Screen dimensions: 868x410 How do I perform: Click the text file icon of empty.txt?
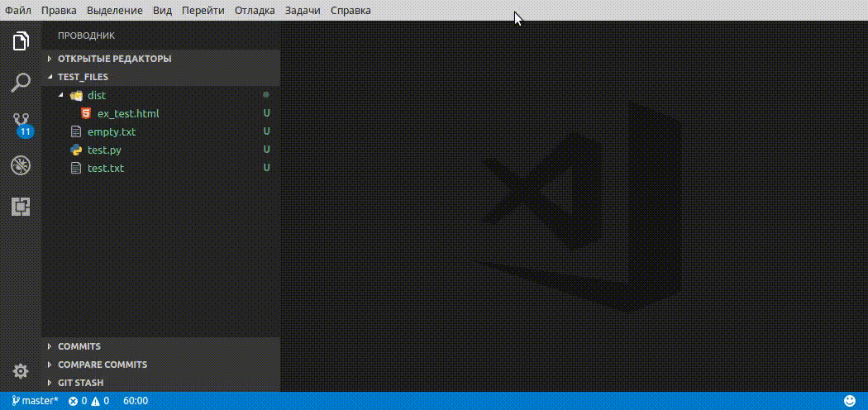pyautogui.click(x=76, y=131)
